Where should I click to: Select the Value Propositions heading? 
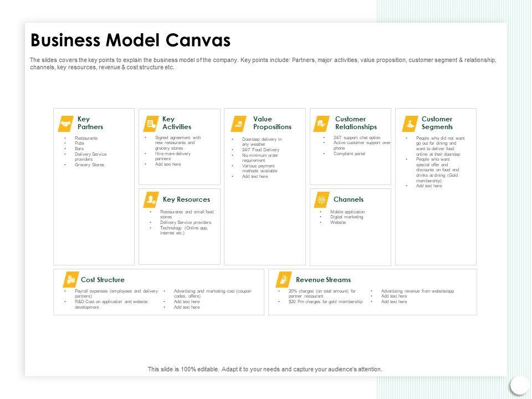point(272,123)
